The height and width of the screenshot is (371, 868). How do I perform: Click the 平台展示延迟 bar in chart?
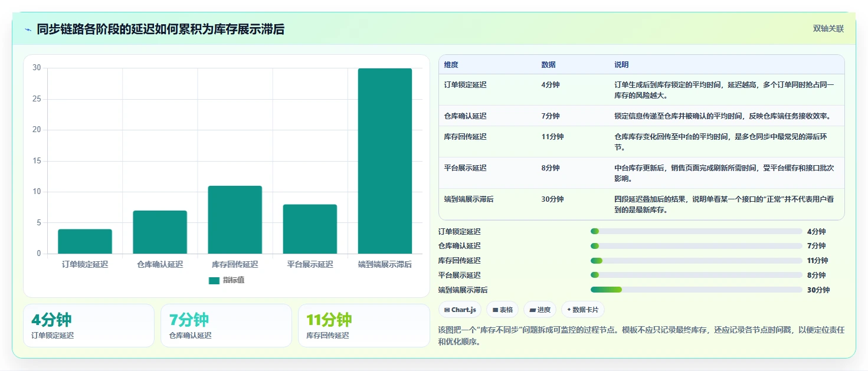point(310,229)
